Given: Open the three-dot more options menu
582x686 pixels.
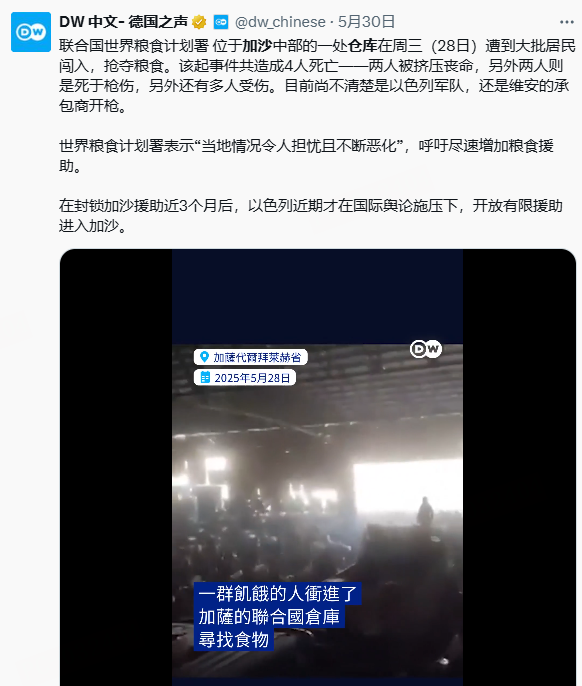Looking at the screenshot, I should click(x=567, y=22).
